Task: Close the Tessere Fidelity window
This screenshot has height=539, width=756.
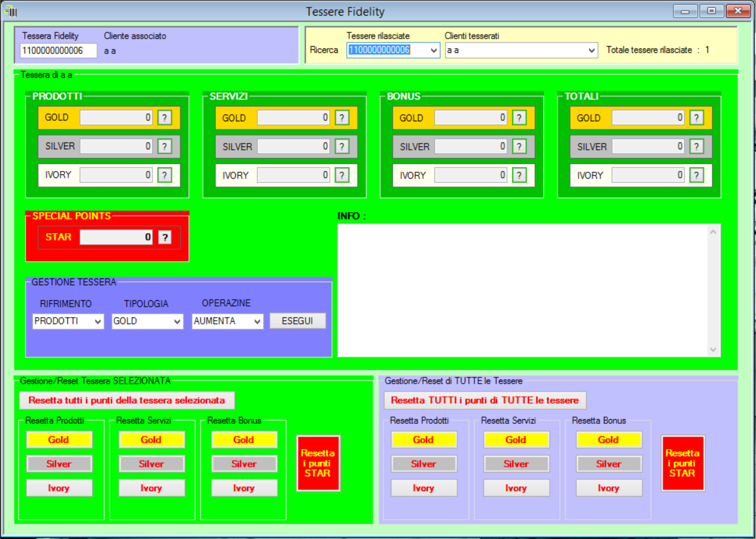Action: pos(737,11)
